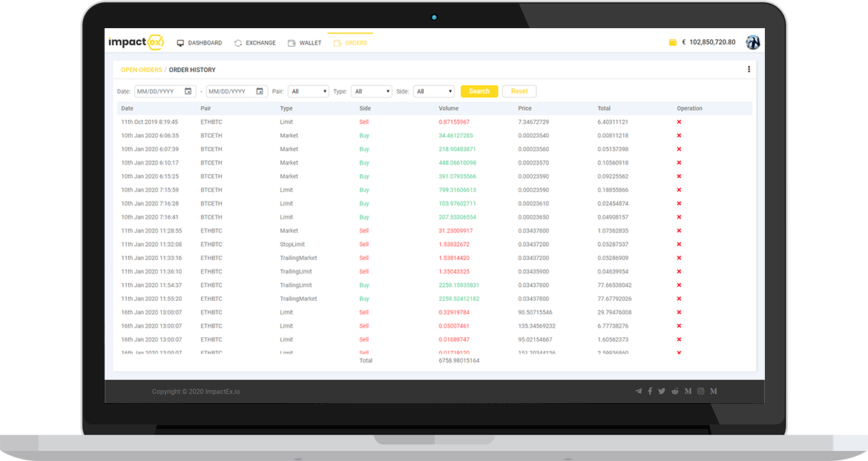Expand the Type filter dropdown

[372, 91]
